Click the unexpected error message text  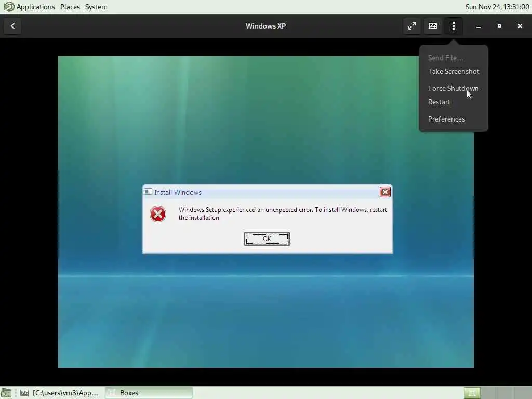283,214
